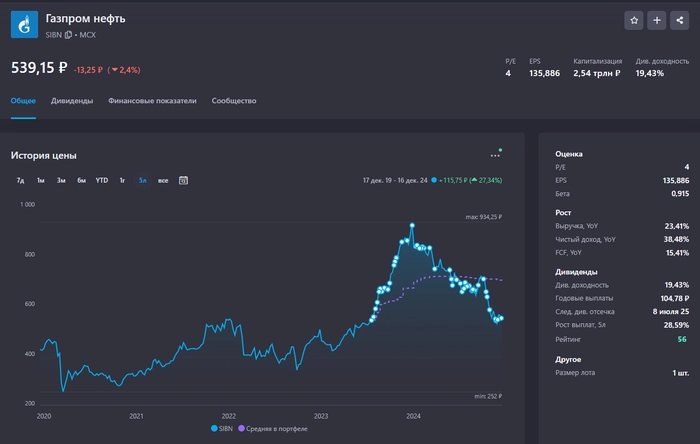Screen dimensions: 700x444
Task: Copy the SIBN ticker with copy icon
Action: point(69,35)
